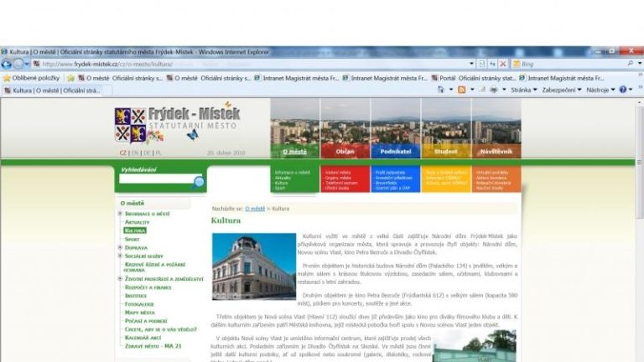
Task: Click the Print icon in command bar
Action: (494, 90)
